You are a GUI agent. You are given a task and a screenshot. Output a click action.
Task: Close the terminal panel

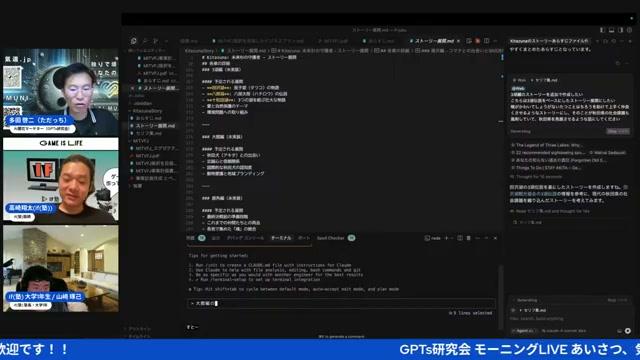click(x=496, y=238)
